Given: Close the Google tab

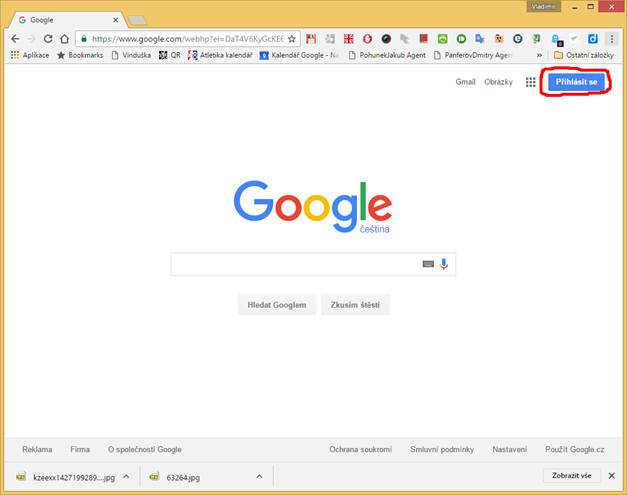Looking at the screenshot, I should click(x=116, y=20).
